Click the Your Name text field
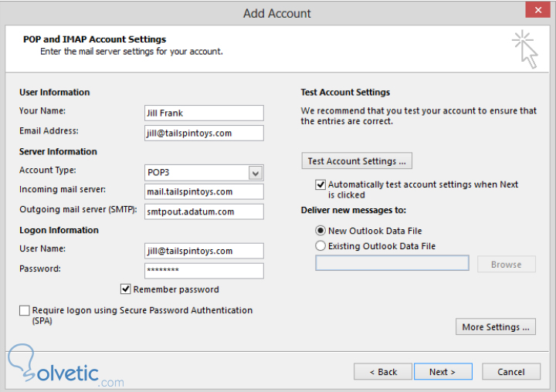The height and width of the screenshot is (392, 556). pos(204,113)
